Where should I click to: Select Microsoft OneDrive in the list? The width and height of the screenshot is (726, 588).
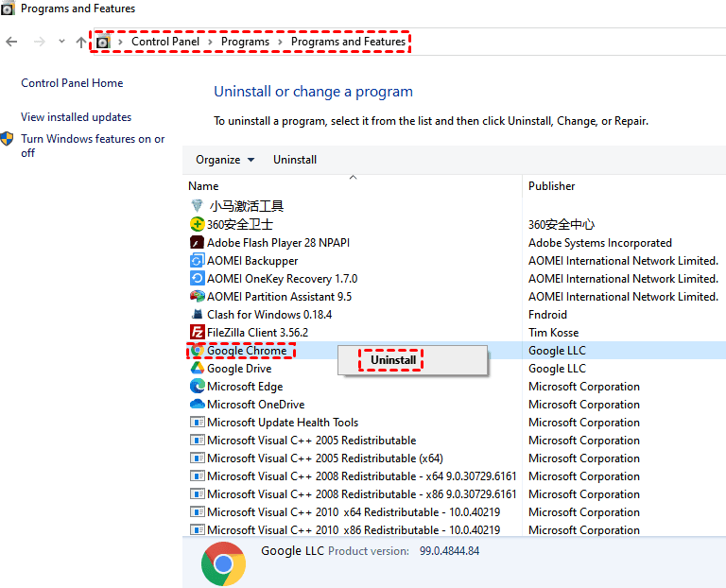[x=255, y=405]
